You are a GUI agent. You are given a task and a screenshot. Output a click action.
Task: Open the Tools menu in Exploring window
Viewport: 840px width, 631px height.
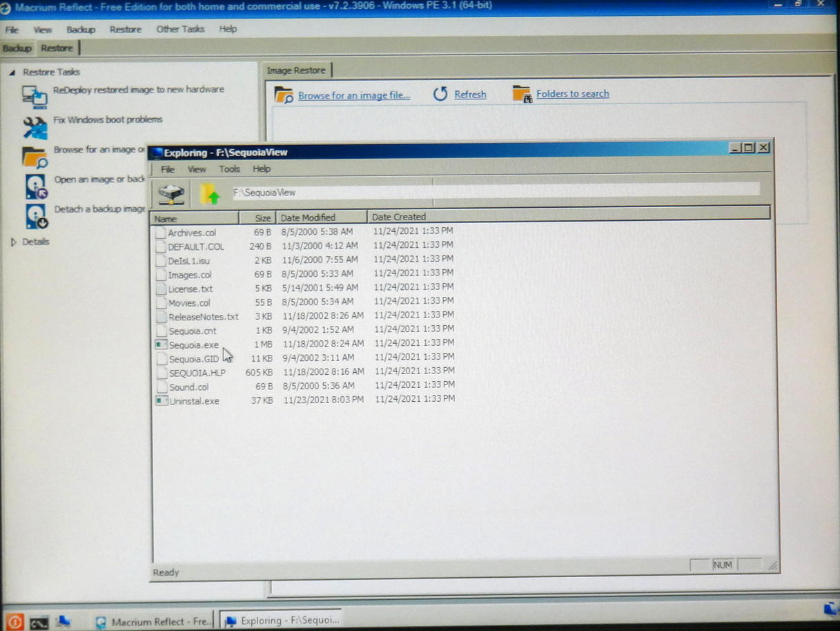point(229,169)
